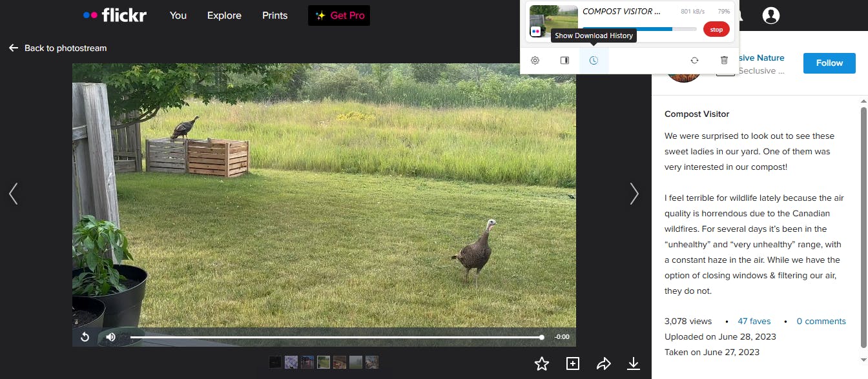Toggle the sidebar panel layout icon
Screen dimensions: 868x379
coord(564,60)
